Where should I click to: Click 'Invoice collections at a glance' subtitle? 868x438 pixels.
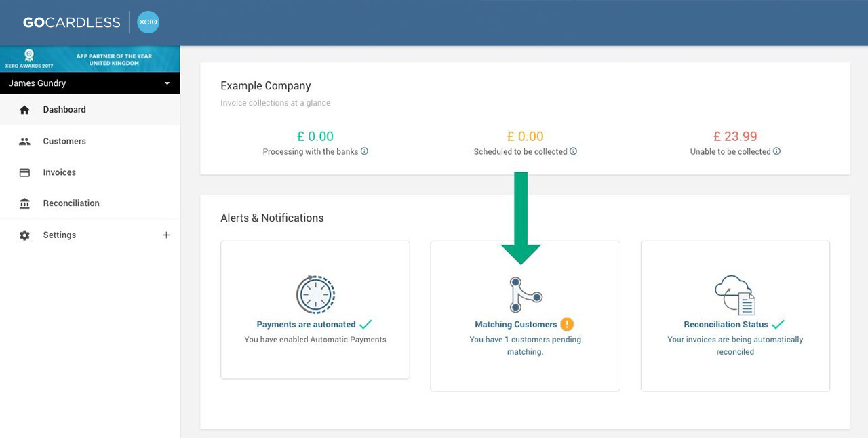pyautogui.click(x=275, y=103)
